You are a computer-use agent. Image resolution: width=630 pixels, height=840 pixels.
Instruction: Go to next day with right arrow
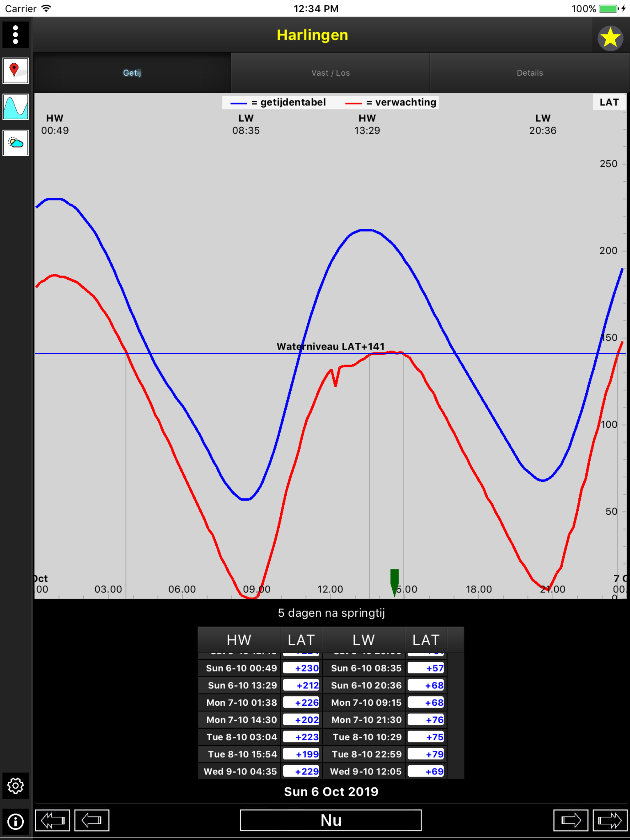(571, 820)
